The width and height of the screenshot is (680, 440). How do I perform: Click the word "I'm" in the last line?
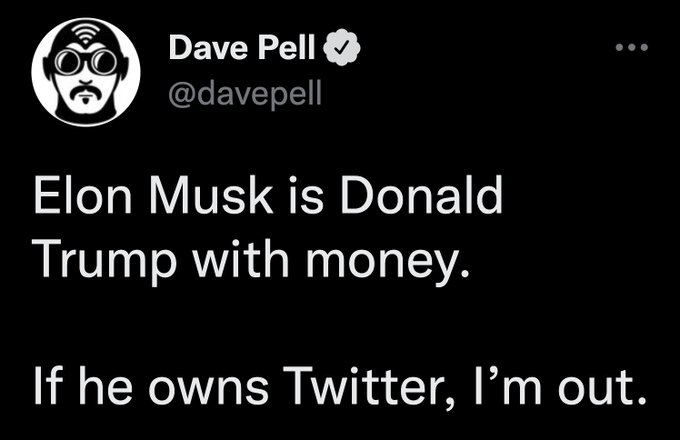pos(493,384)
